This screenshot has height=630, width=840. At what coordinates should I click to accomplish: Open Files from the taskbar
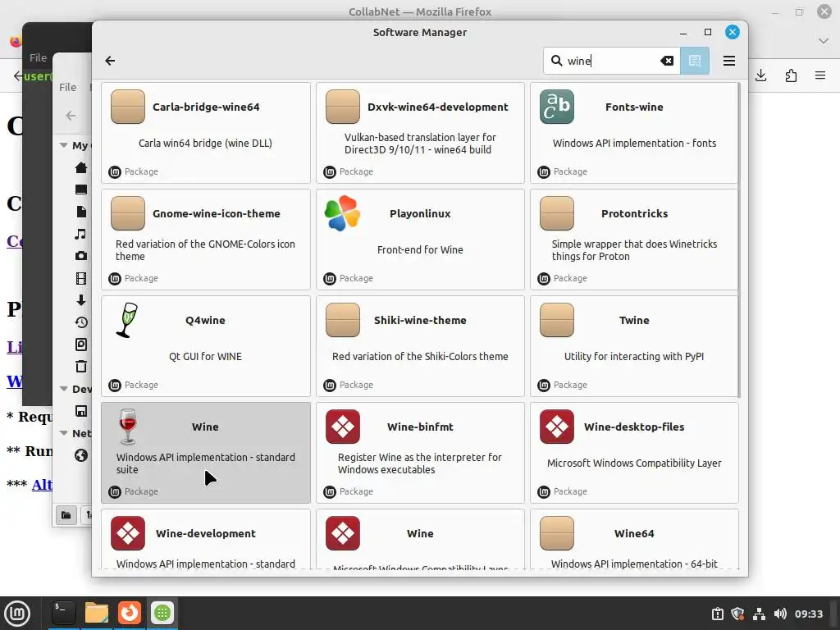(x=97, y=613)
